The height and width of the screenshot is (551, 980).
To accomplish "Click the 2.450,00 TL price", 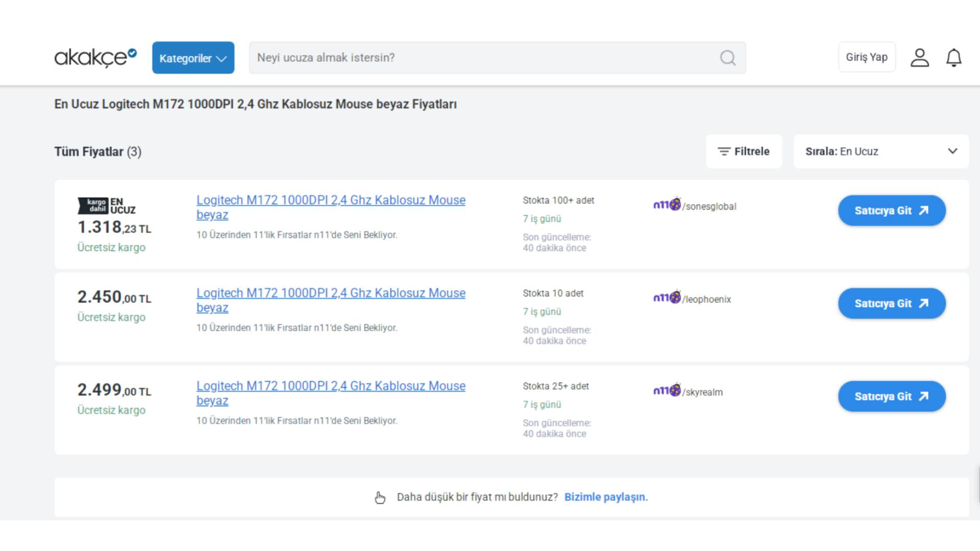I will pyautogui.click(x=114, y=297).
